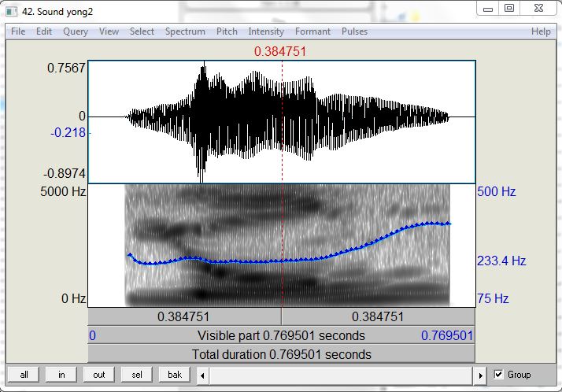Open the Intensity menu
This screenshot has width=562, height=392.
click(x=266, y=31)
